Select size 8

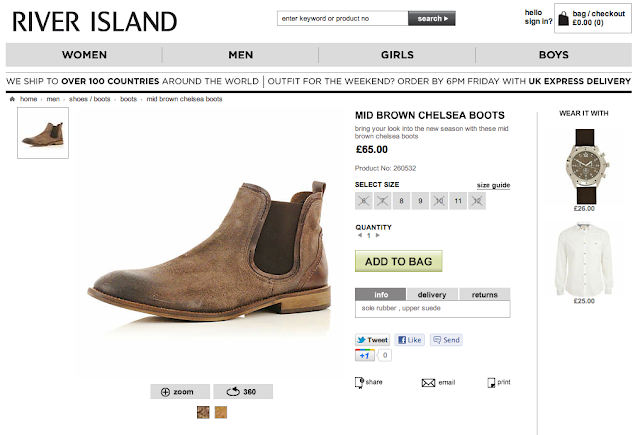[401, 201]
